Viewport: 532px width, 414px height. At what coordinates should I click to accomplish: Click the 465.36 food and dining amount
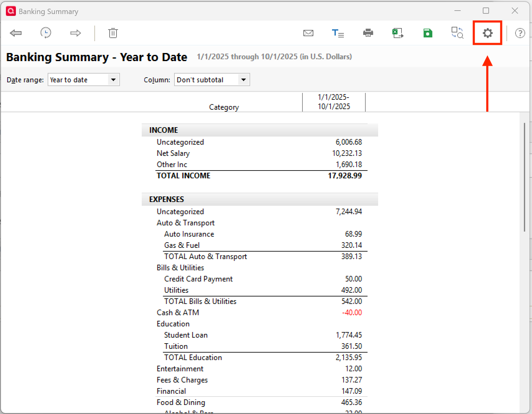352,402
